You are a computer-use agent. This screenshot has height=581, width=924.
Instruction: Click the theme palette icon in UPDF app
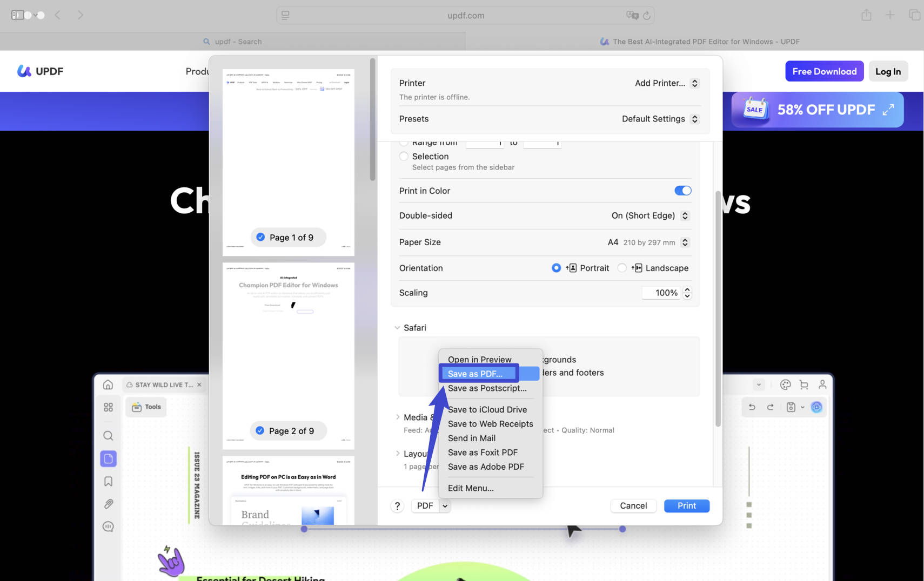[785, 384]
